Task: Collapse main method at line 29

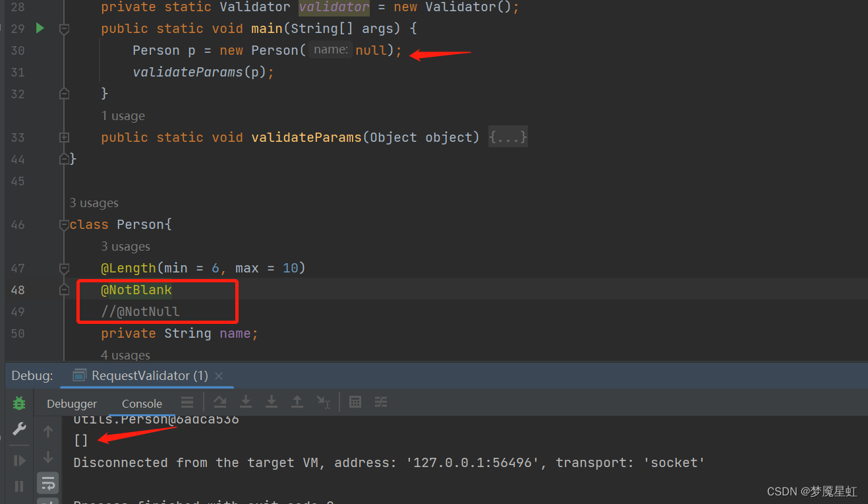Action: click(x=64, y=29)
